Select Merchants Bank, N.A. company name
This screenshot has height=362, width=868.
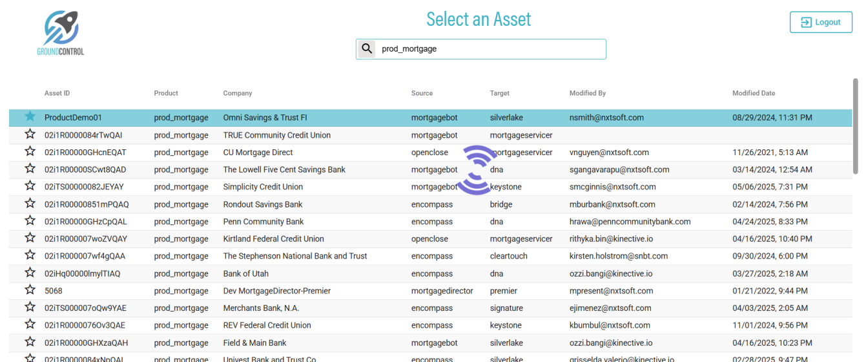[261, 308]
